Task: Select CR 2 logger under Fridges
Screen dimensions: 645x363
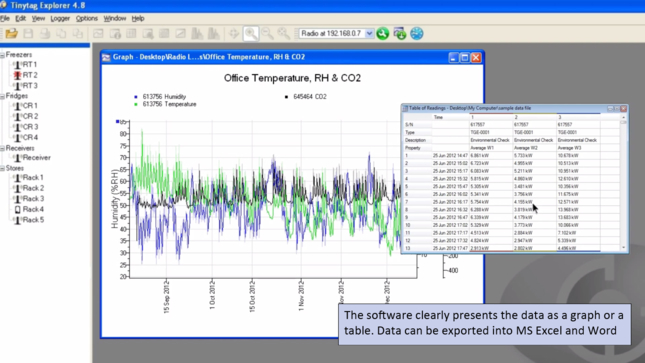Action: (x=26, y=116)
